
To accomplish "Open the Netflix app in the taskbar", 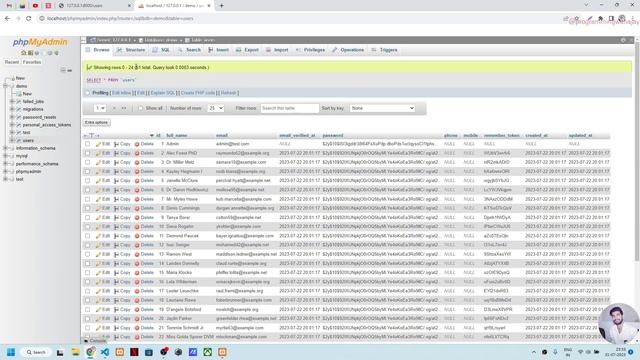I will coord(134,352).
